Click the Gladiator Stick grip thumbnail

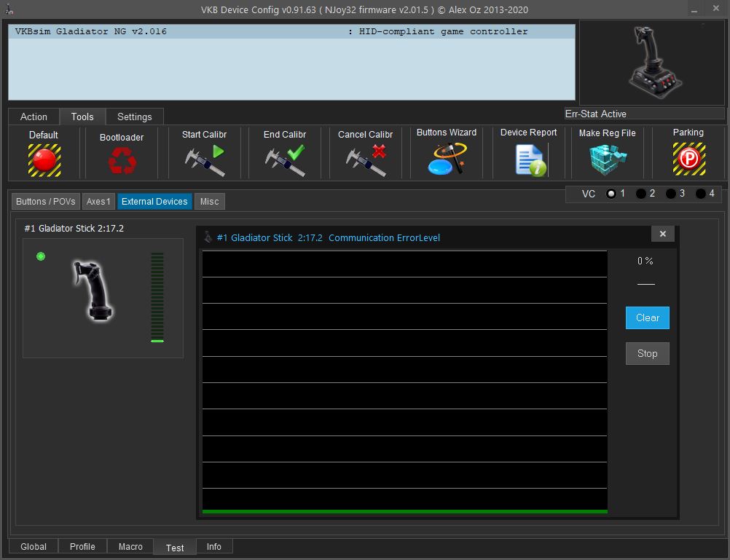pos(93,291)
